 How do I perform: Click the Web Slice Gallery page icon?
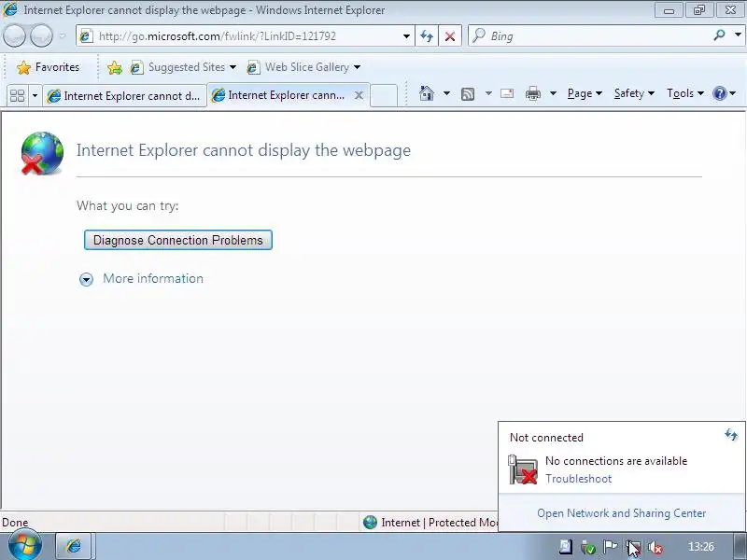(253, 67)
